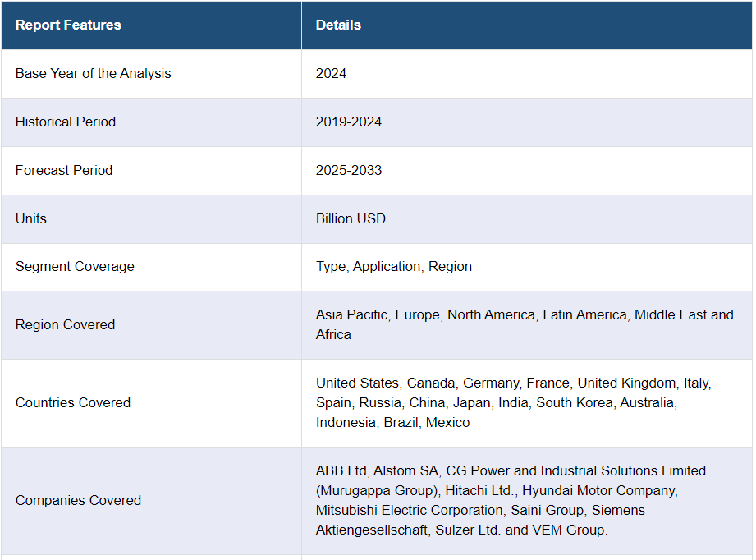Click the 2025-2033 forecast value
756x560 pixels.
(x=349, y=170)
